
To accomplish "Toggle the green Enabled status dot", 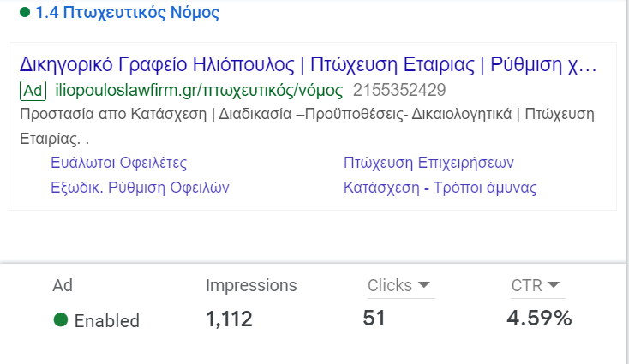I will [x=61, y=320].
